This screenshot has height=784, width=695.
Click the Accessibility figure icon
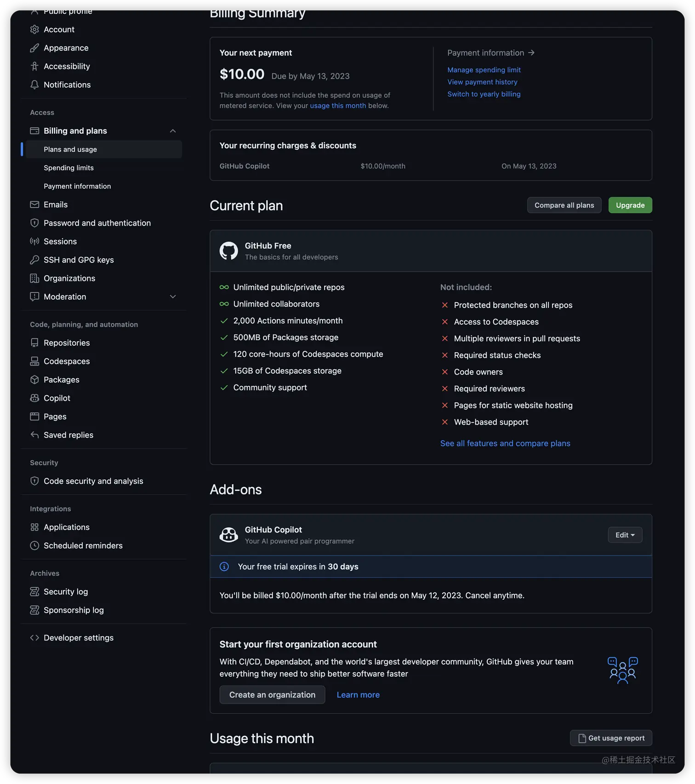coord(34,66)
